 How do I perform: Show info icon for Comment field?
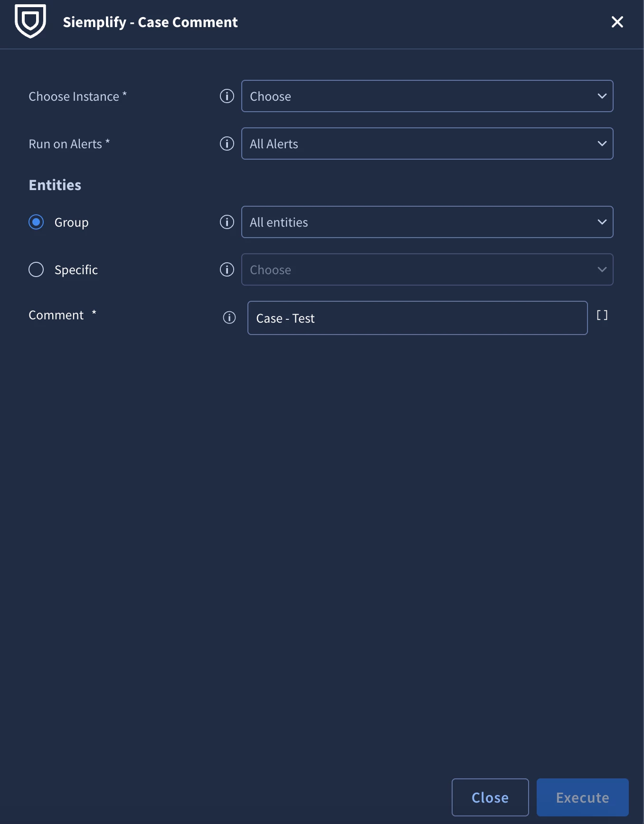[229, 317]
